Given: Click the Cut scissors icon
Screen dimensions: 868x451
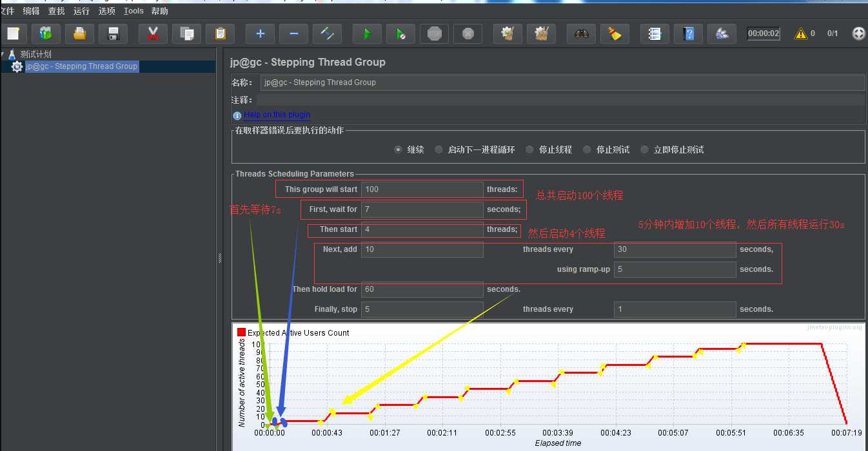Looking at the screenshot, I should tap(153, 34).
